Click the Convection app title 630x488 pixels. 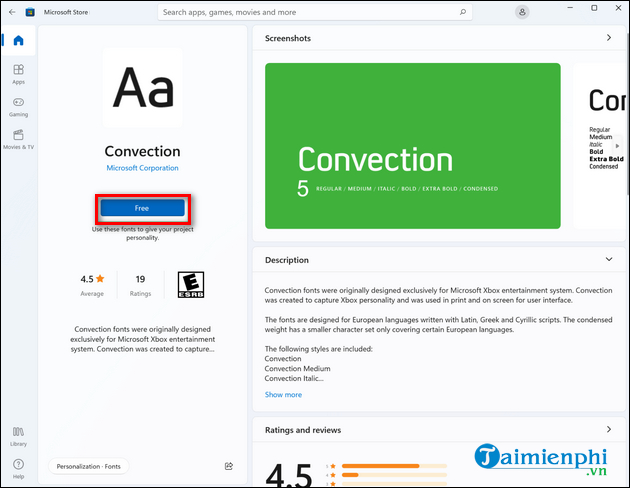143,151
